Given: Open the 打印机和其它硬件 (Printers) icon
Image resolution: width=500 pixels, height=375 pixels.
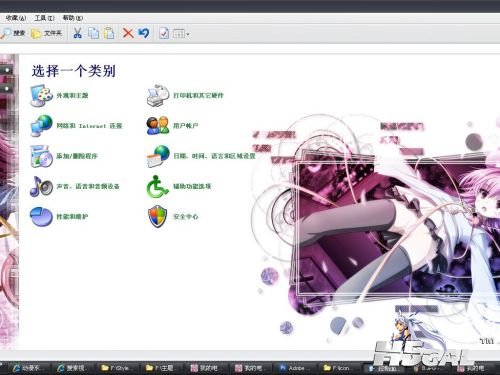Looking at the screenshot, I should click(158, 95).
